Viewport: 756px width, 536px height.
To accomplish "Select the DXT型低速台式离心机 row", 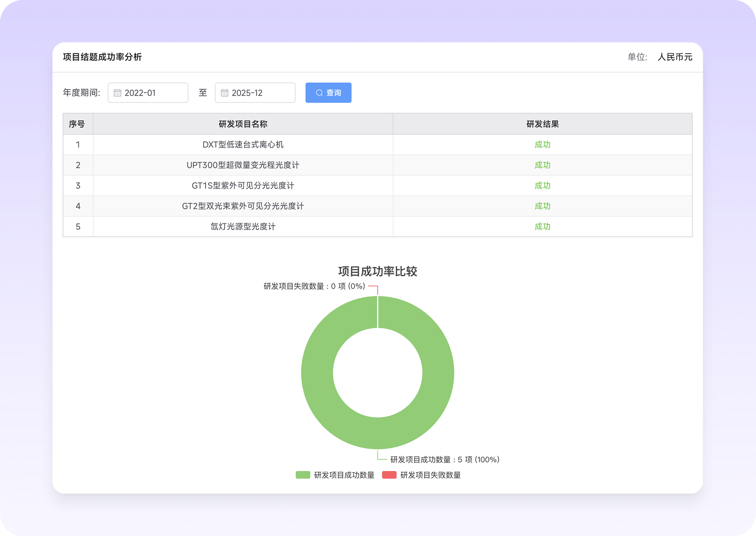I will (x=243, y=145).
